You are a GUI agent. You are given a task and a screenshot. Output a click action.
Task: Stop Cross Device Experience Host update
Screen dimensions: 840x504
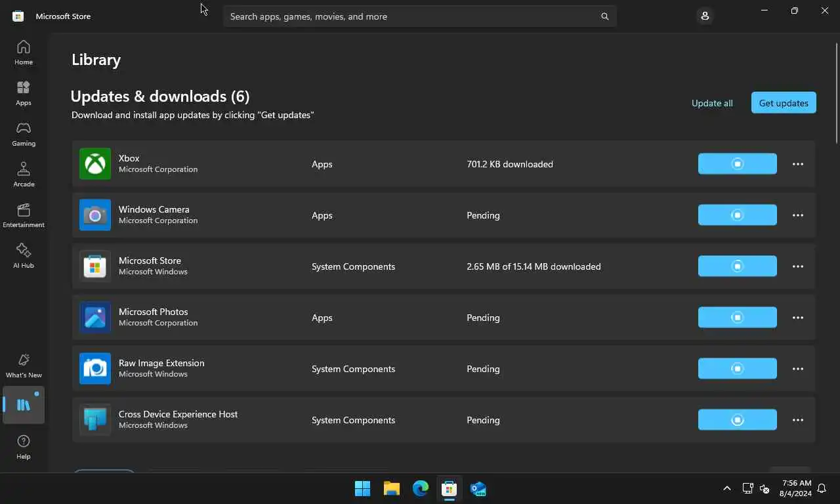(x=738, y=420)
